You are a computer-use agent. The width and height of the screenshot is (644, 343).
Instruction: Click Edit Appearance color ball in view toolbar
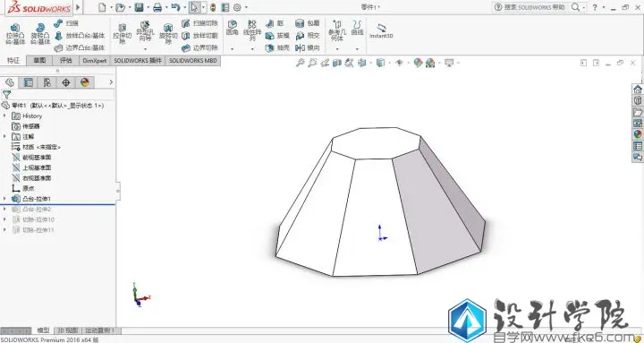[x=418, y=63]
